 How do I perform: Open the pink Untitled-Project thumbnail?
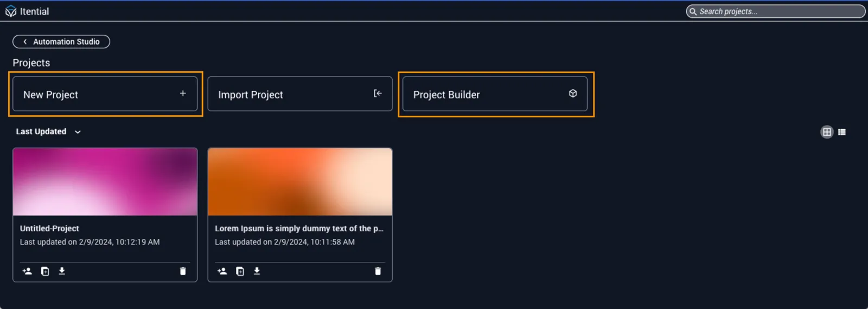(105, 182)
